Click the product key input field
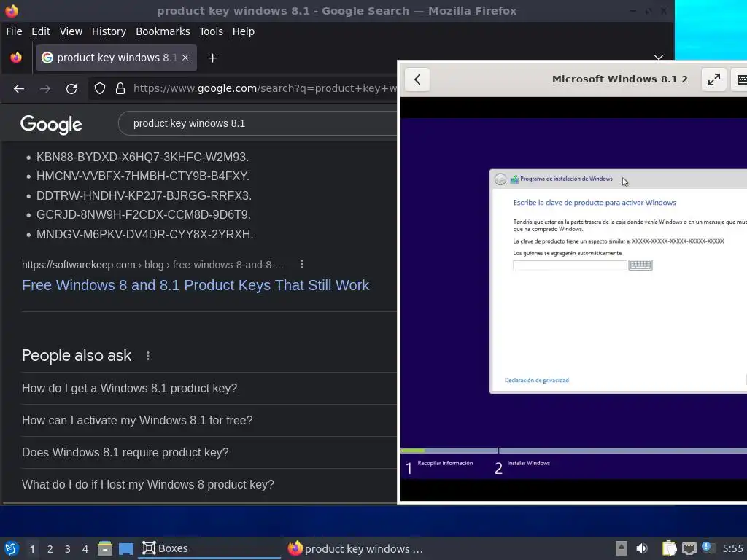Screen dimensions: 747x560 pos(570,265)
